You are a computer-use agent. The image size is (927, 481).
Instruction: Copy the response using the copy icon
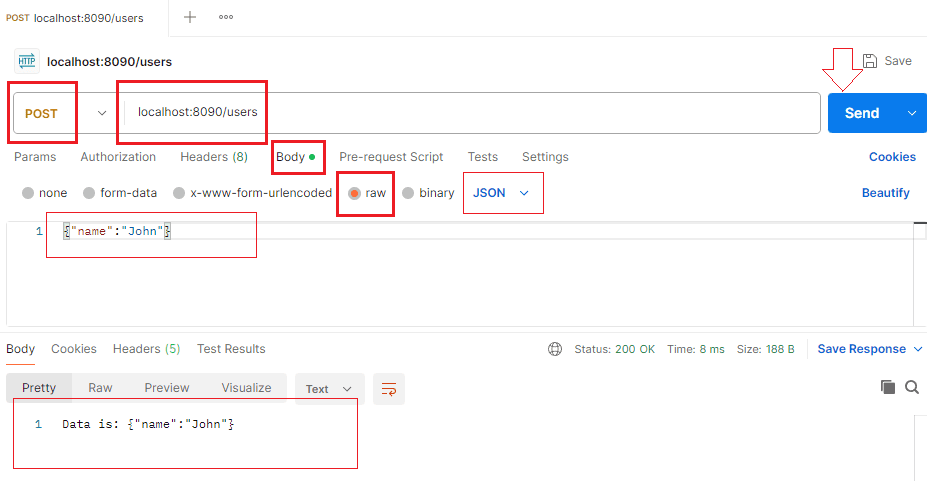887,387
